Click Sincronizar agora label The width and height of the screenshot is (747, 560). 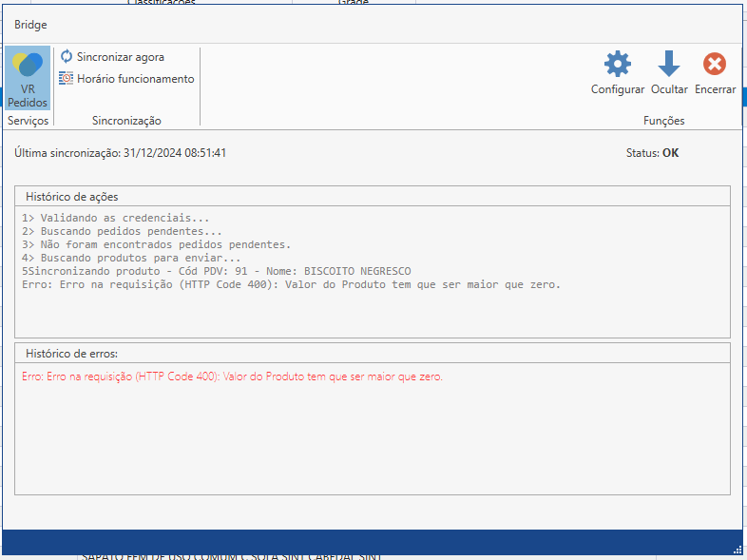pyautogui.click(x=121, y=57)
